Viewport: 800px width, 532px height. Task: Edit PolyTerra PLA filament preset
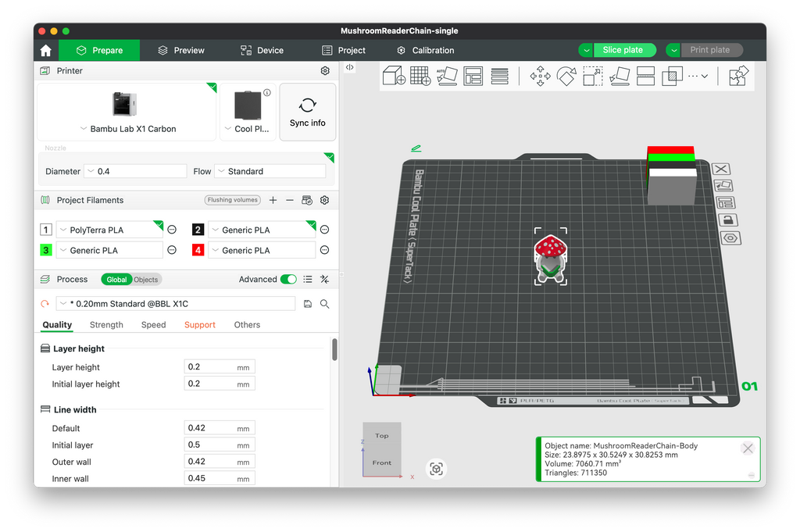pyautogui.click(x=172, y=230)
